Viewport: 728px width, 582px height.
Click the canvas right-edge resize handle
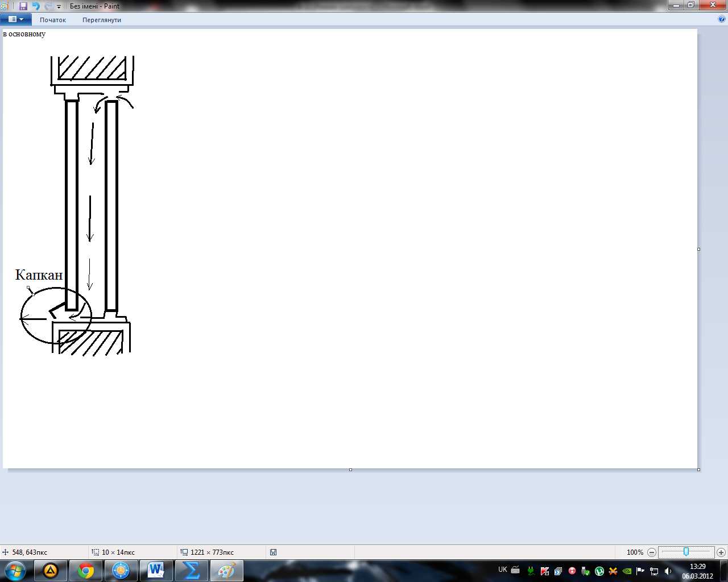pyautogui.click(x=698, y=249)
